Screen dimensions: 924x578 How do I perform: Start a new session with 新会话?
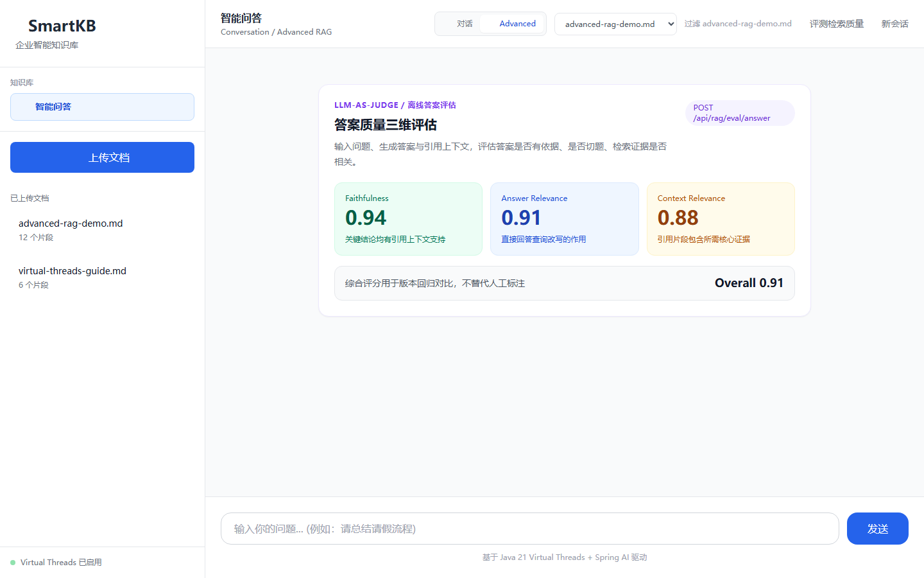(894, 24)
